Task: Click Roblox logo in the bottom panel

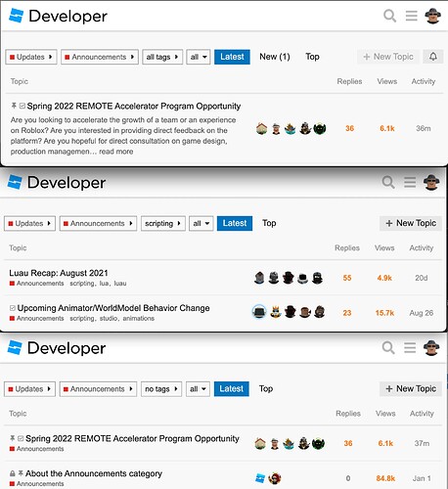Action: click(15, 348)
